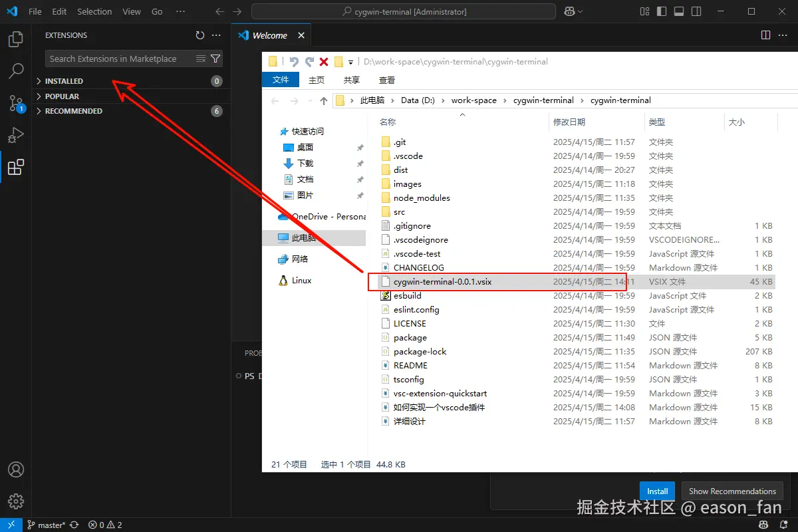Select the Extensions view icon
The width and height of the screenshot is (798, 532).
pos(16,167)
